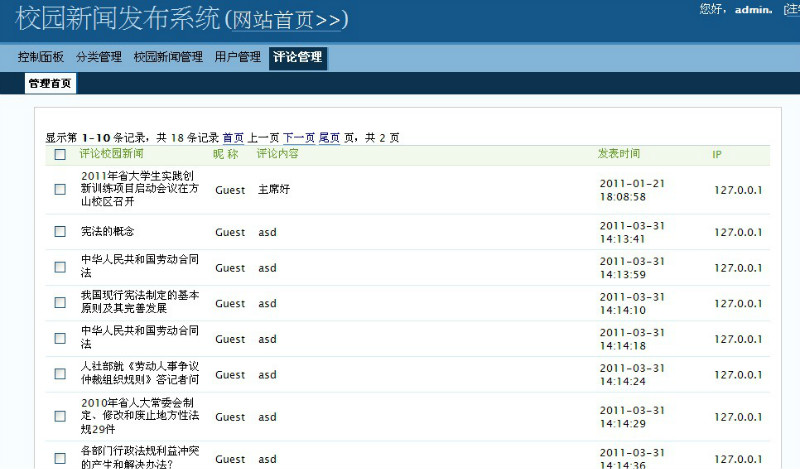Image resolution: width=800 pixels, height=469 pixels.
Task: Click the 发表时间 column header
Action: pyautogui.click(x=619, y=154)
